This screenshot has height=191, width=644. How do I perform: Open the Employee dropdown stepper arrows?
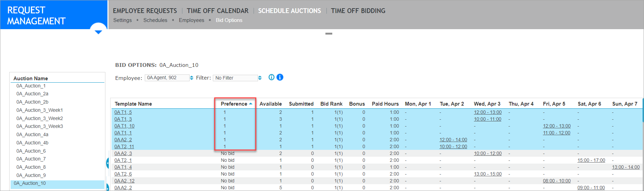[192, 78]
